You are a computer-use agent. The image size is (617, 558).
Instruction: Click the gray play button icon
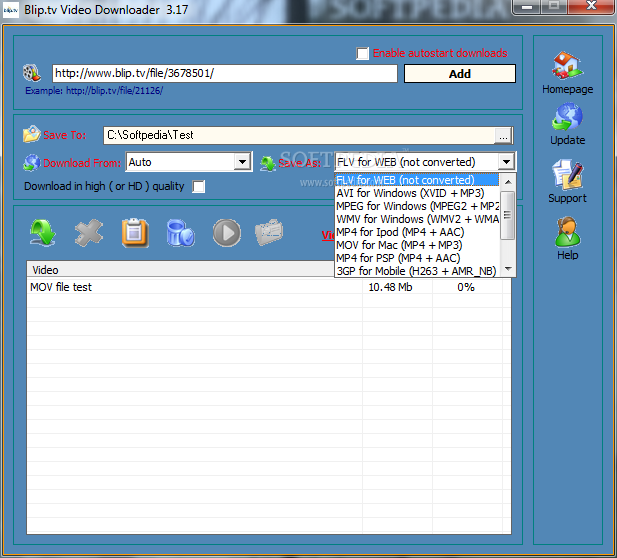[x=227, y=233]
